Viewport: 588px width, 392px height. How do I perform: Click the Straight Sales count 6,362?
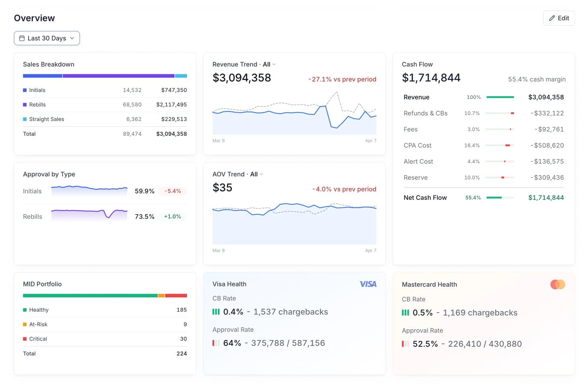[134, 119]
